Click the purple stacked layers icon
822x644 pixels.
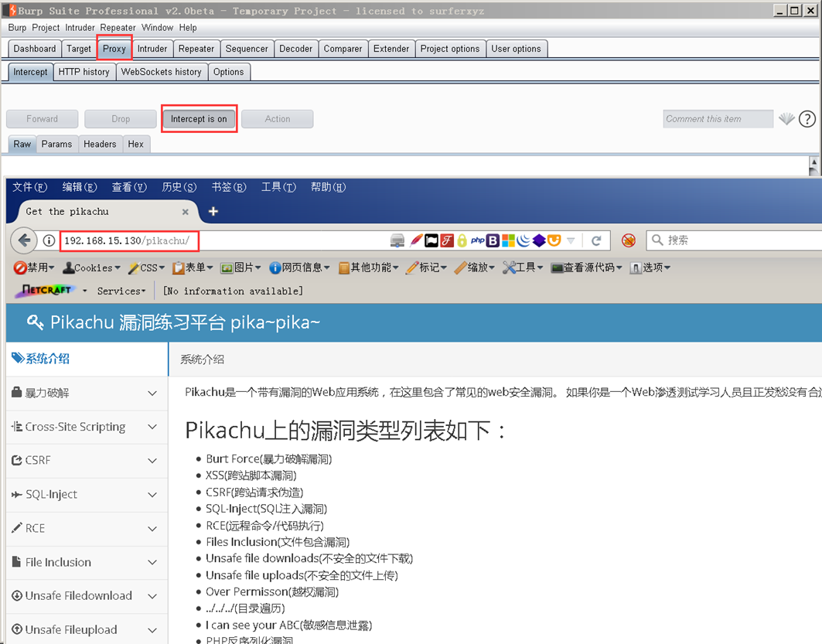[539, 240]
